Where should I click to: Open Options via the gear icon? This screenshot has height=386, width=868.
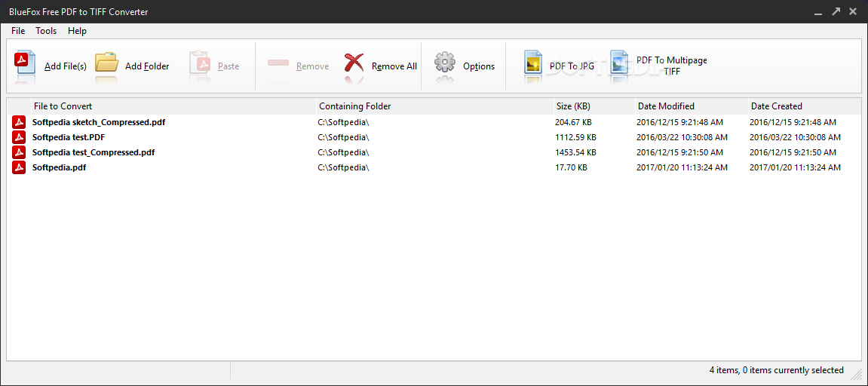point(444,63)
